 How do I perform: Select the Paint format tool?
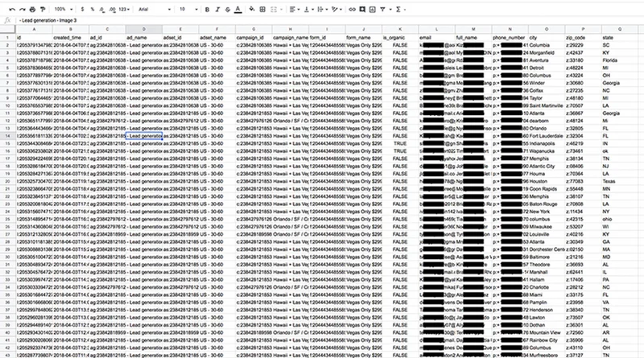(x=43, y=10)
